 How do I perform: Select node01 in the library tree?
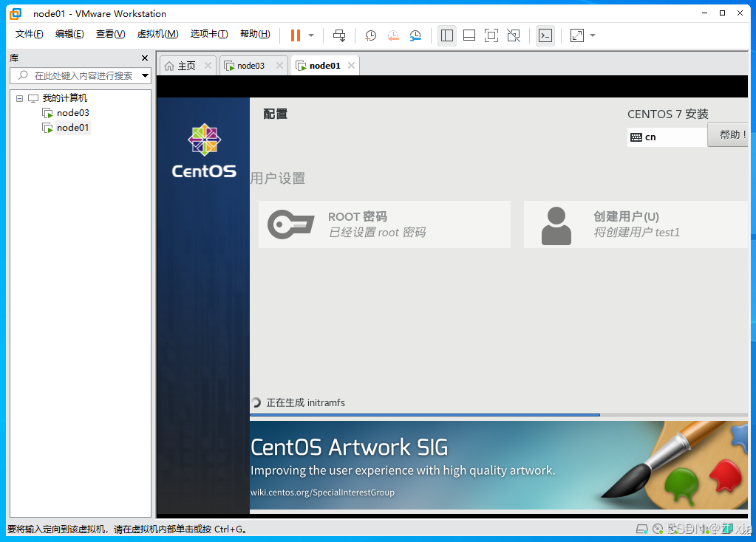click(x=73, y=128)
